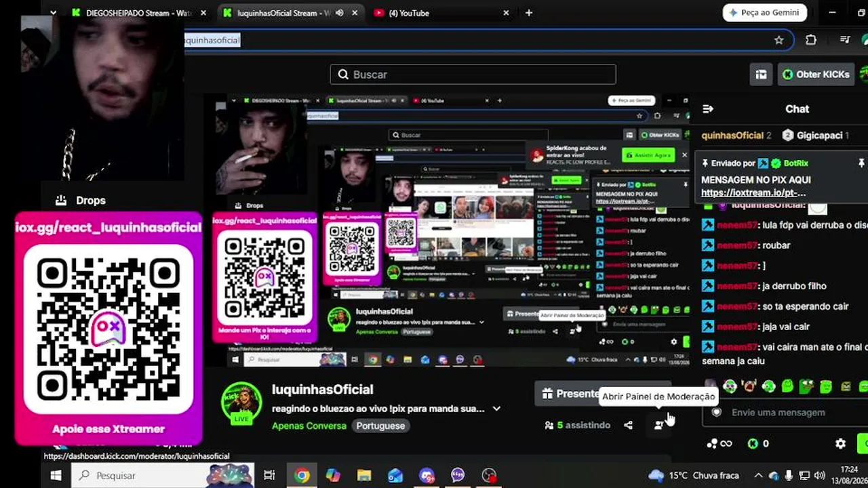Open Chrome tab search dropdown
The image size is (868, 488).
tap(55, 12)
